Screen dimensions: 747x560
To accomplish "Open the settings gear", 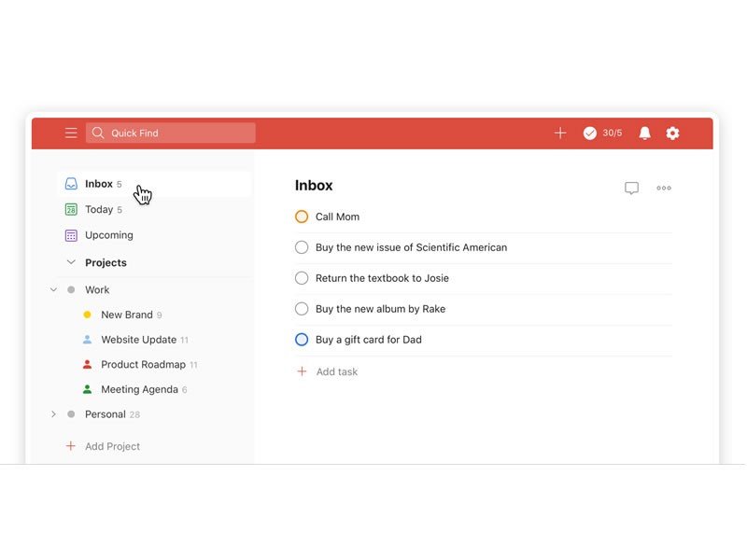I will [x=673, y=133].
